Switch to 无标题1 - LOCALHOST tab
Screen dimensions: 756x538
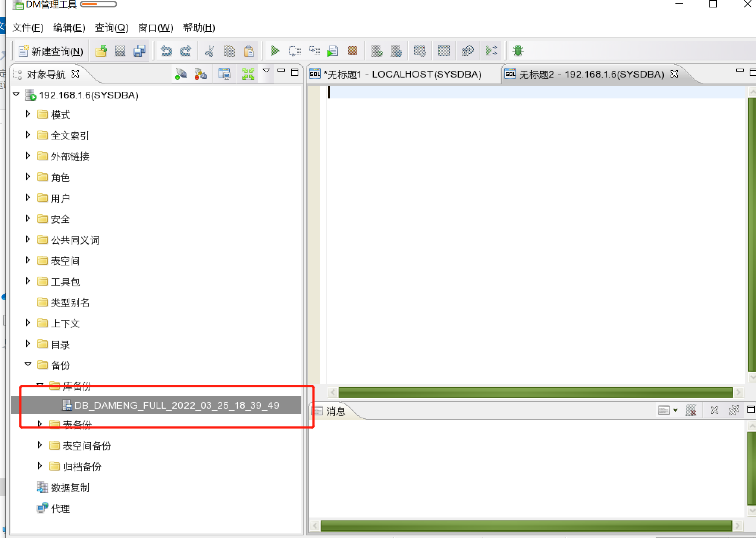point(403,74)
